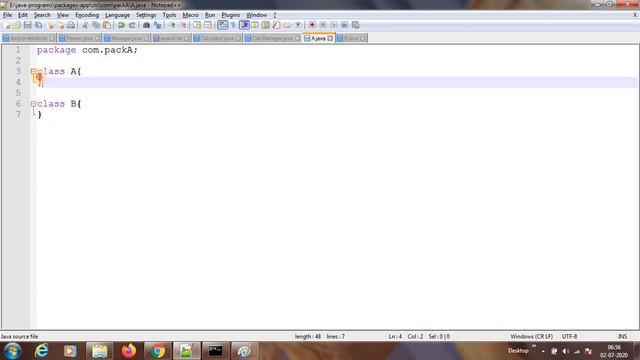Open the Language menu

(x=117, y=15)
